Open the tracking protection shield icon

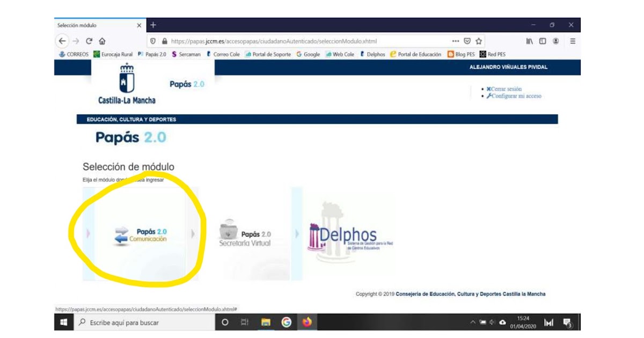pos(153,41)
